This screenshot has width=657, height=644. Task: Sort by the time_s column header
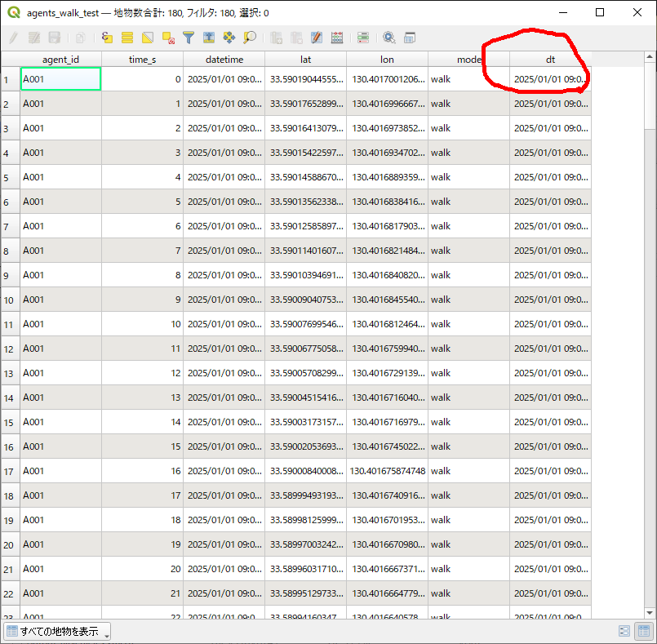(x=142, y=60)
